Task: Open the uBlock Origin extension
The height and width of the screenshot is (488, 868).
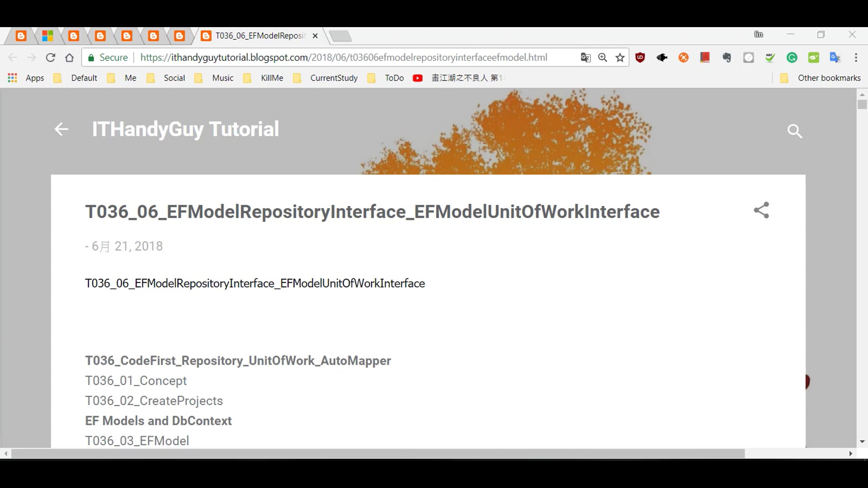Action: coord(640,57)
